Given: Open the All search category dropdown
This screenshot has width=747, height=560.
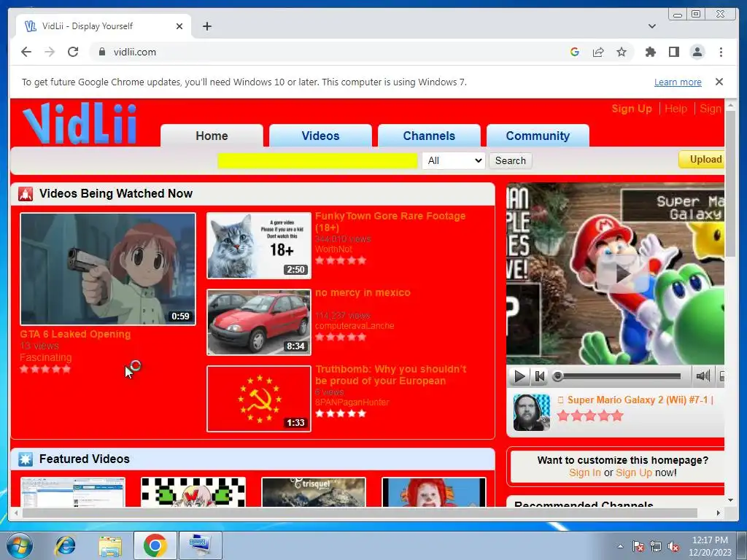Looking at the screenshot, I should tap(454, 160).
